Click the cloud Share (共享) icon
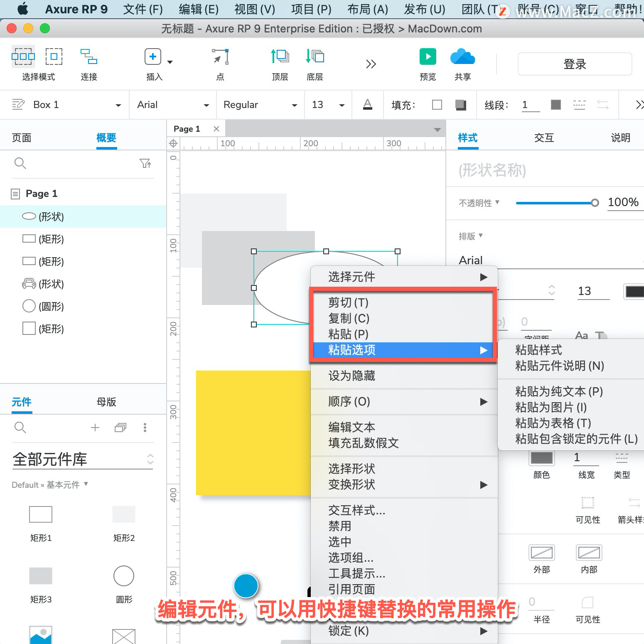The width and height of the screenshot is (644, 644). pos(462,57)
